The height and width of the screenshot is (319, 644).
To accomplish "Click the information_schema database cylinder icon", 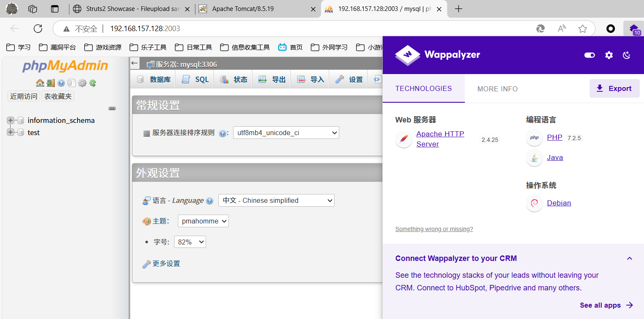I will point(20,120).
